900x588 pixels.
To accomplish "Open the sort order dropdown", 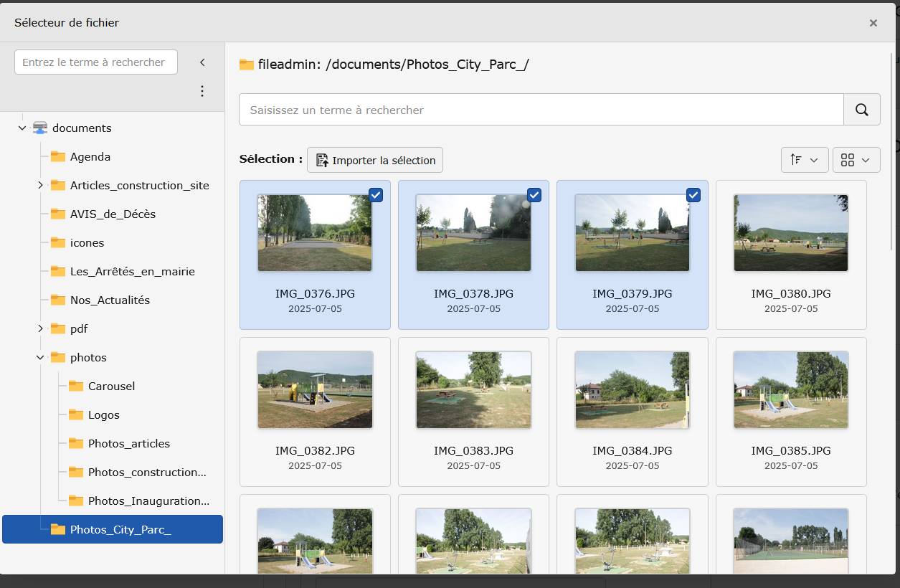I will (x=804, y=160).
